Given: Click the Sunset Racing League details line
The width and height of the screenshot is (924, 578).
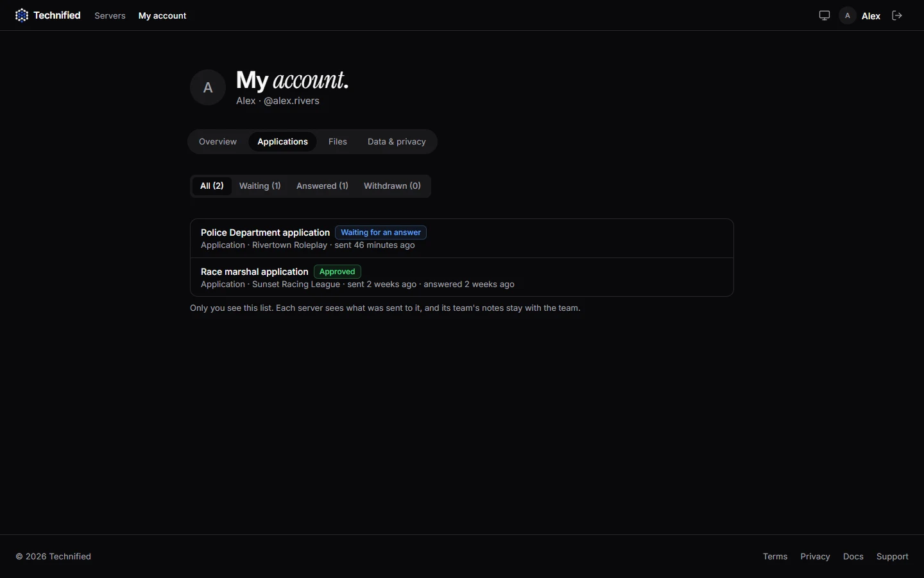Looking at the screenshot, I should click(x=357, y=285).
